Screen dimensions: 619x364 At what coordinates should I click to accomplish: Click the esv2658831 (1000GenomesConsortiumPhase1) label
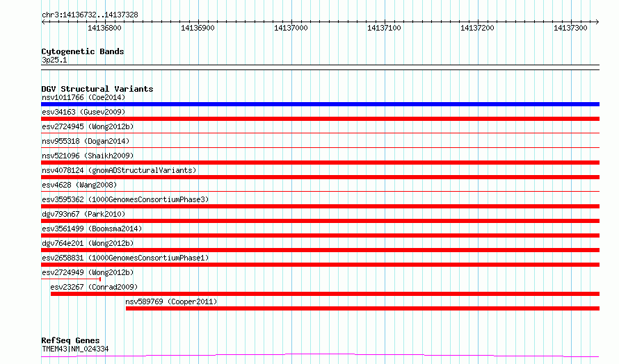(125, 258)
